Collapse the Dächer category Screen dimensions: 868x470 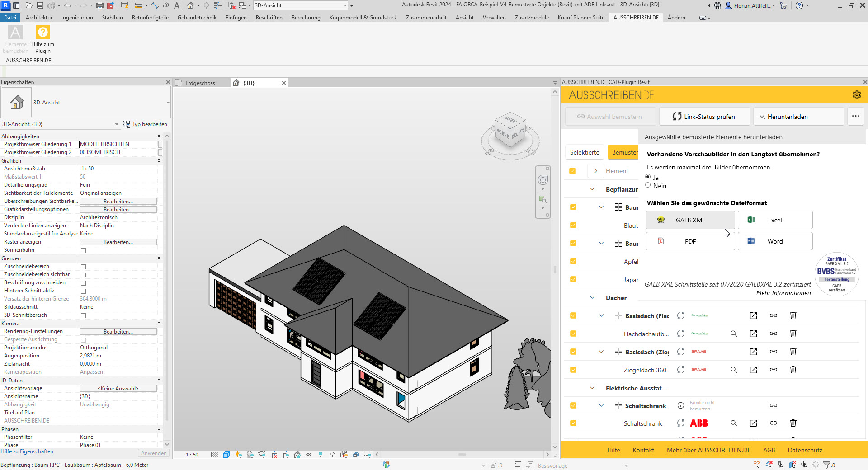point(592,297)
